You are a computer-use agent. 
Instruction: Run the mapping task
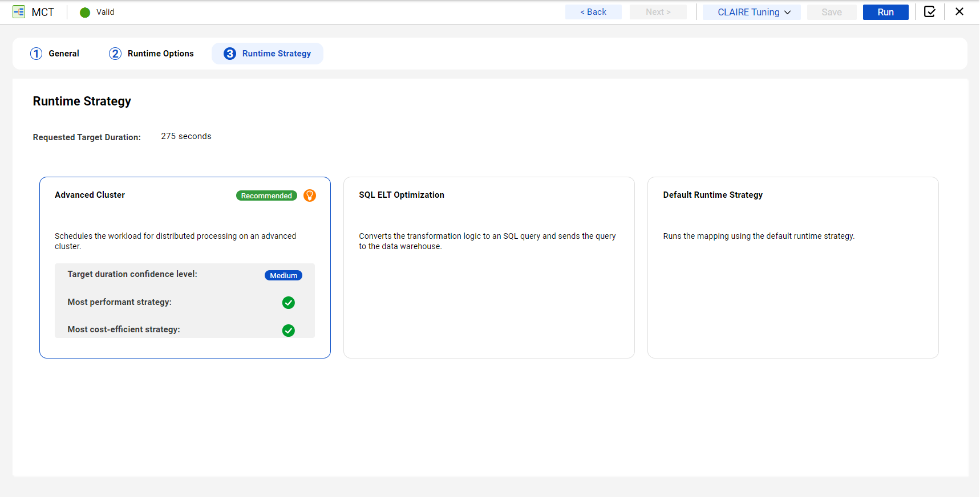point(886,12)
